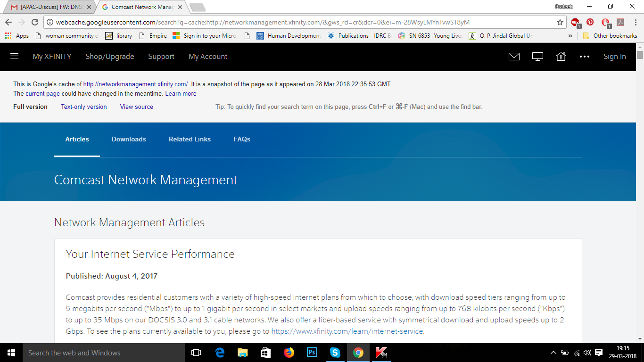Reload the page in Chrome
Screen dimensions: 644x362
click(35, 22)
